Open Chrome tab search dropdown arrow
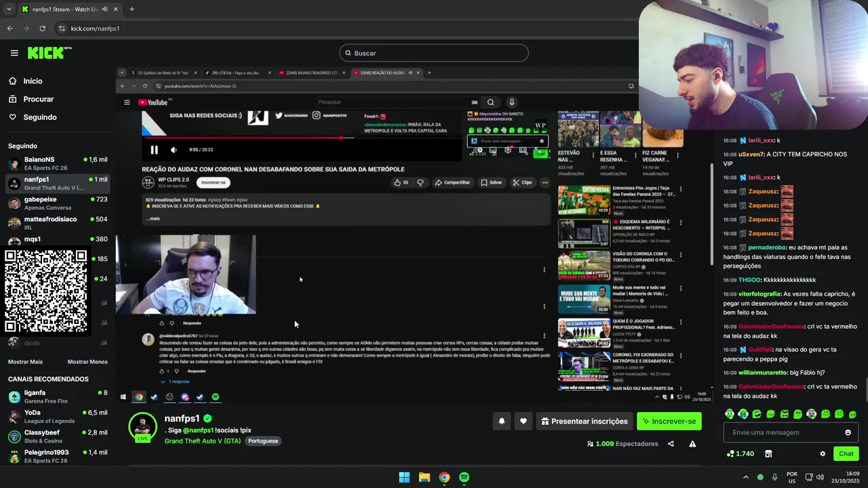This screenshot has height=488, width=868. [9, 9]
